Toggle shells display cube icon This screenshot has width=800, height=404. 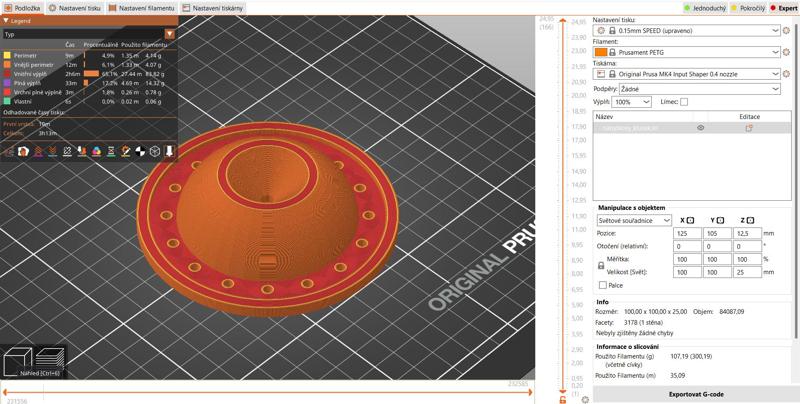155,152
